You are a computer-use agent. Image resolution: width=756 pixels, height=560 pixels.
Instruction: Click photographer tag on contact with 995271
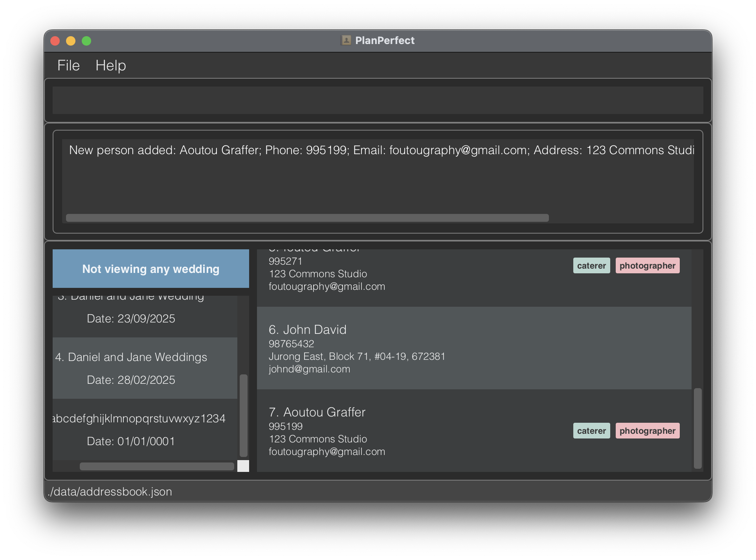pyautogui.click(x=647, y=265)
